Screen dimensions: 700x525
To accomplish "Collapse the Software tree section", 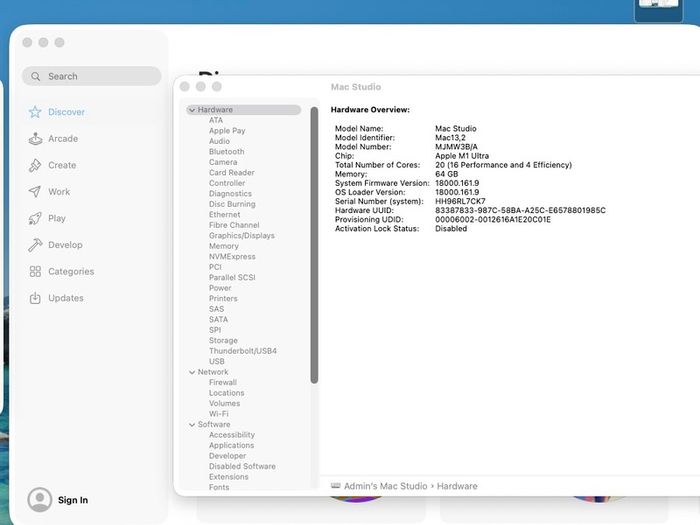I will pos(192,425).
